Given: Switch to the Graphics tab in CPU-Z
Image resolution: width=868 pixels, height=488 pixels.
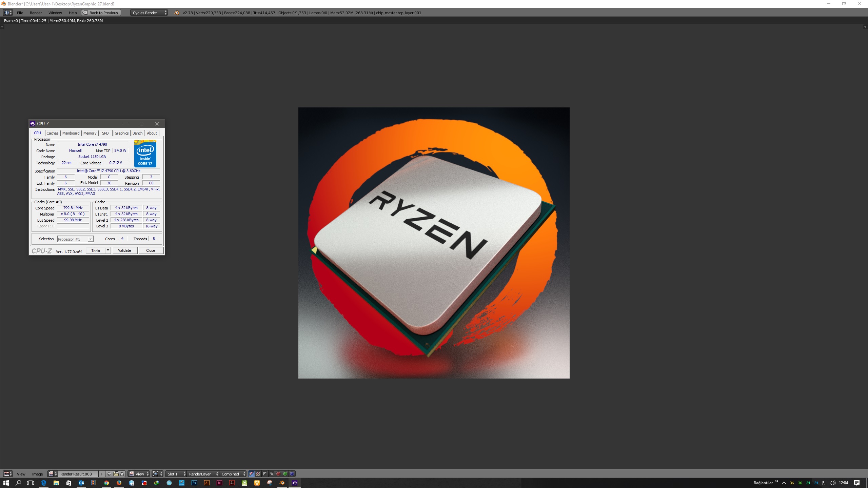Looking at the screenshot, I should click(121, 133).
